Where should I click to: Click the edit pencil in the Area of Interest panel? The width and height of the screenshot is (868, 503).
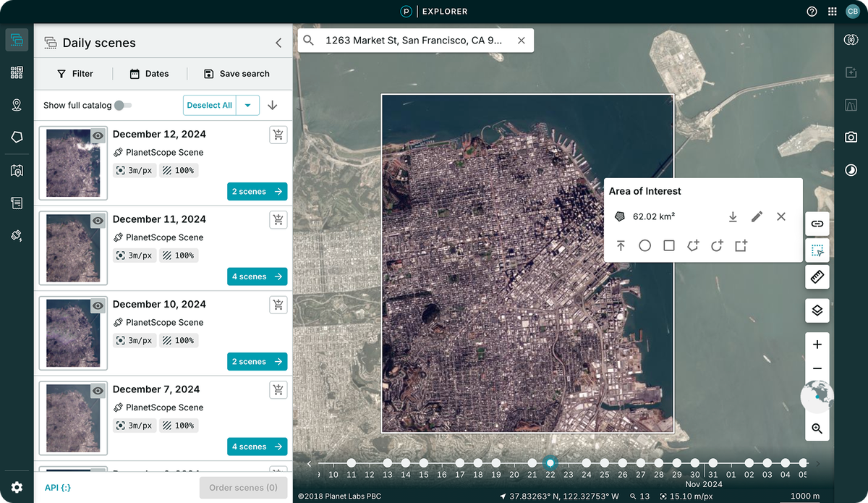757,216
